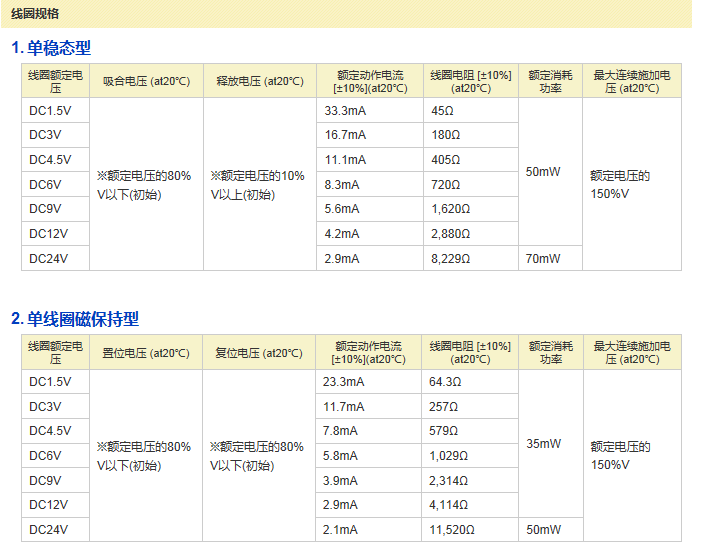Click the 35mW rated power cell
Image resolution: width=703 pixels, height=557 pixels.
point(543,444)
